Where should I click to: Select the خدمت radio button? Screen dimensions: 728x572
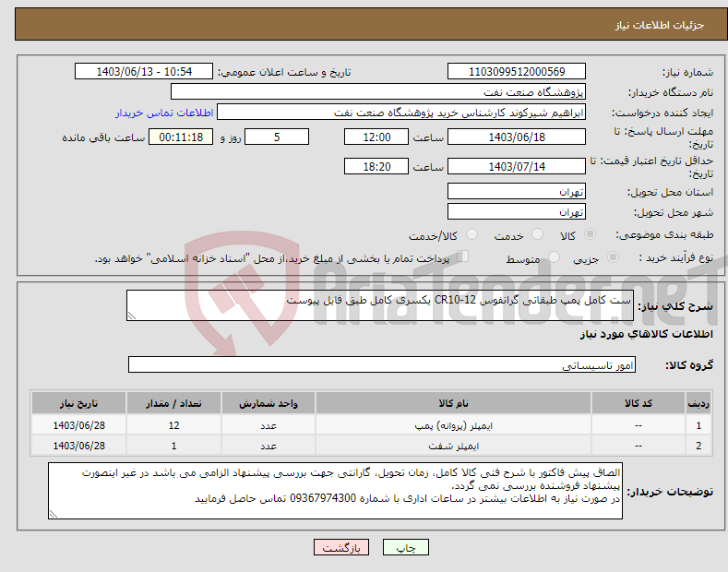pos(537,234)
